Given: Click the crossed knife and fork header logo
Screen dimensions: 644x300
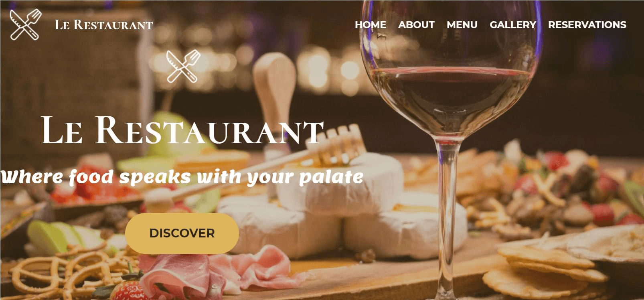Looking at the screenshot, I should tap(26, 24).
